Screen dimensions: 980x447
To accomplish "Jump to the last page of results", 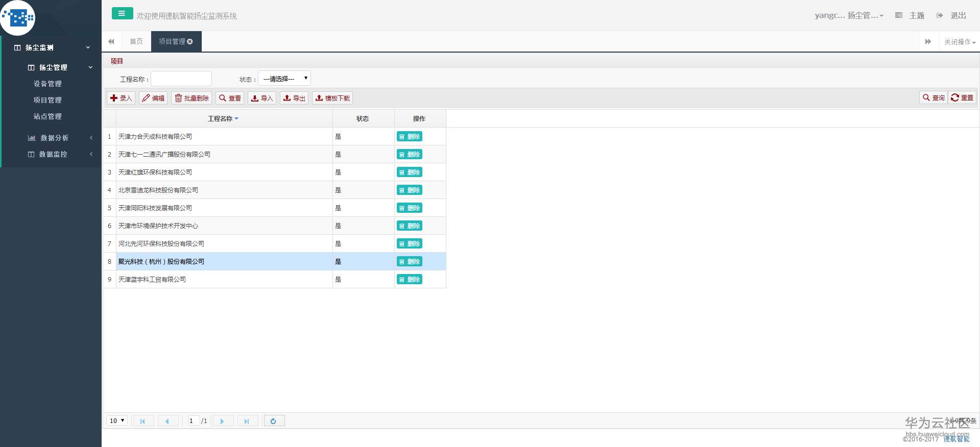I will [247, 421].
